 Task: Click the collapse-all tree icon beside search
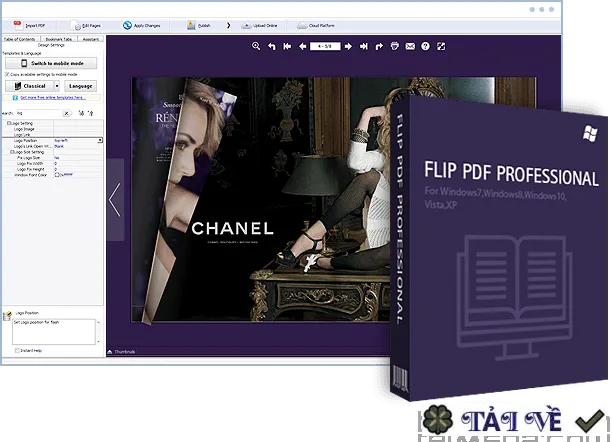91,113
